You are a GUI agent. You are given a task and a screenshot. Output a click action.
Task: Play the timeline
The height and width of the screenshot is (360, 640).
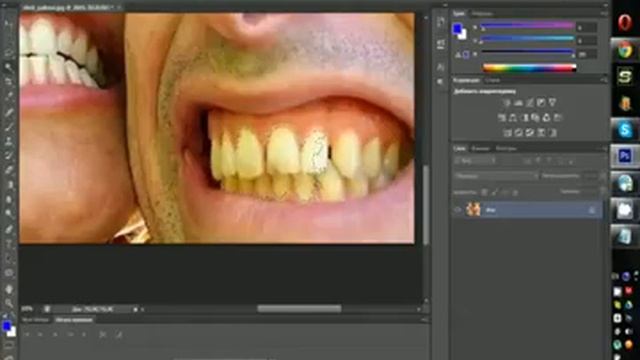point(55,334)
